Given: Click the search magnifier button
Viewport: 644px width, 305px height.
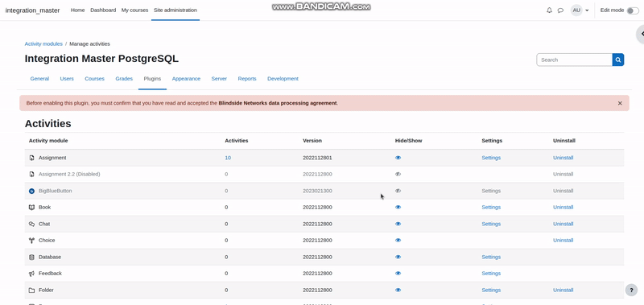Looking at the screenshot, I should (x=618, y=60).
